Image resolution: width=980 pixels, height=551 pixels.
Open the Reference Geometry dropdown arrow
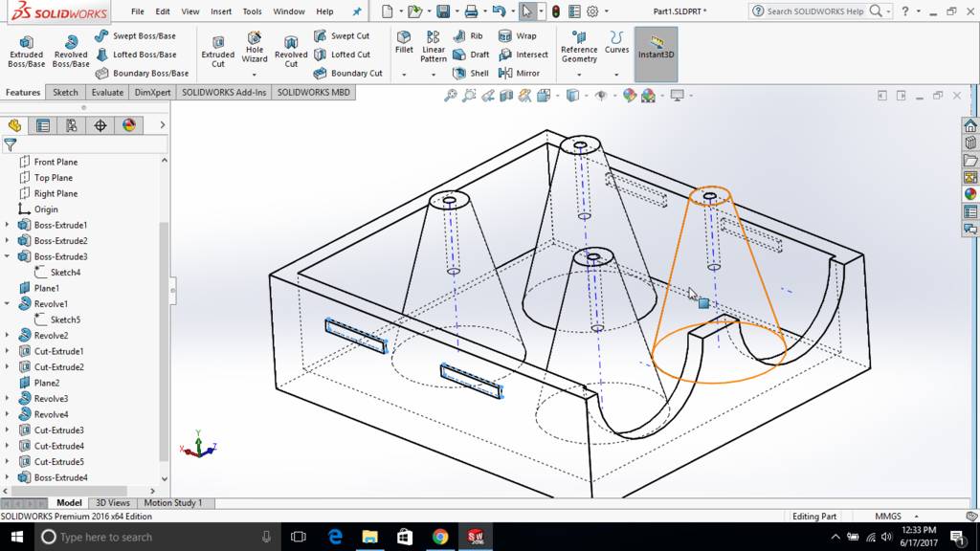(579, 75)
